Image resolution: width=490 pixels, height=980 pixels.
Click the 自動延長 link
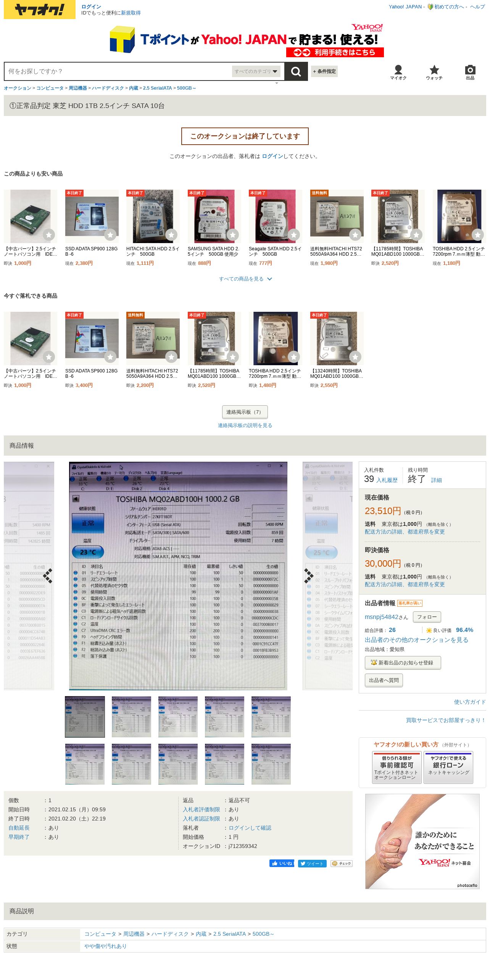click(x=19, y=828)
